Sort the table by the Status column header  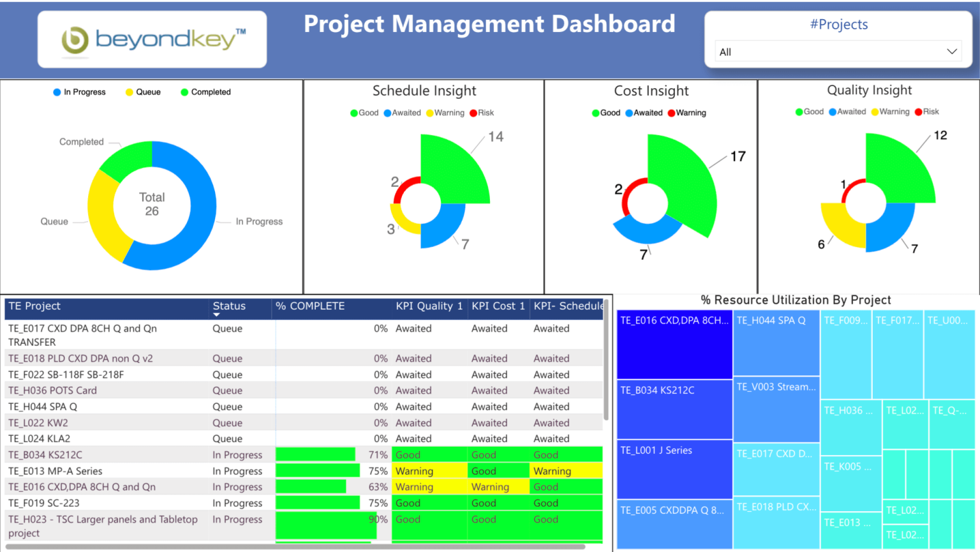[x=229, y=307]
